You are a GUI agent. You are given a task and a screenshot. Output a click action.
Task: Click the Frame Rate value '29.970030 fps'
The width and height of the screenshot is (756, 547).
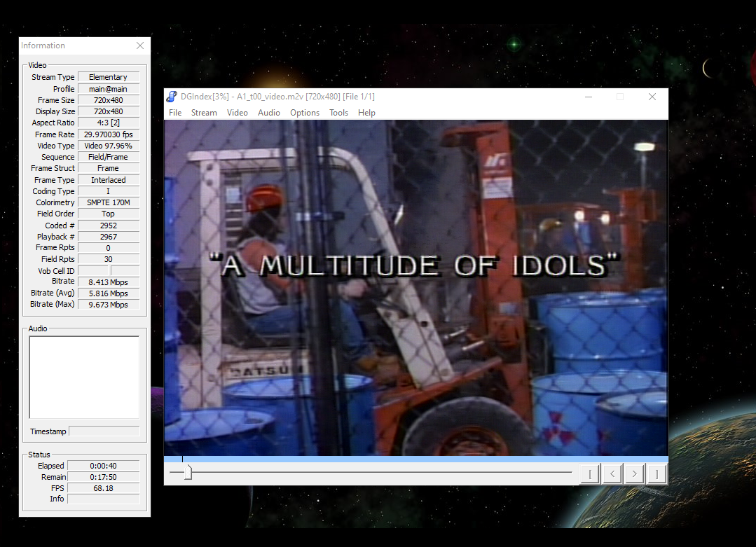[109, 134]
